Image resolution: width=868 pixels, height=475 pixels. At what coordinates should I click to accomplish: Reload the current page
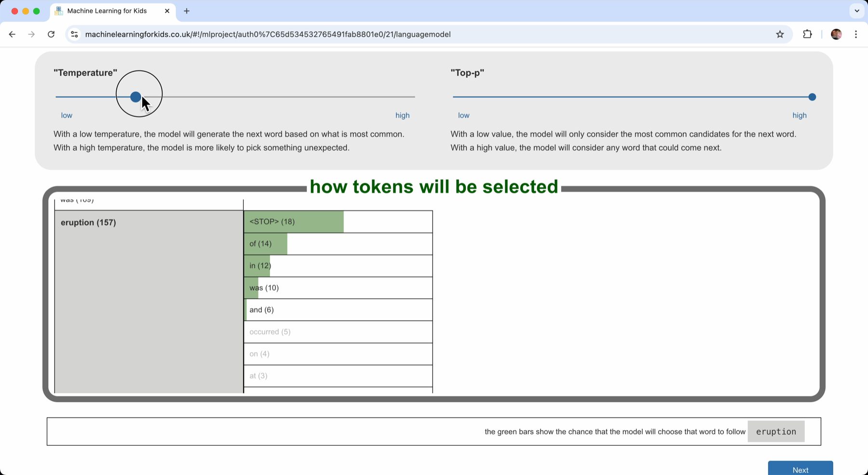(51, 34)
